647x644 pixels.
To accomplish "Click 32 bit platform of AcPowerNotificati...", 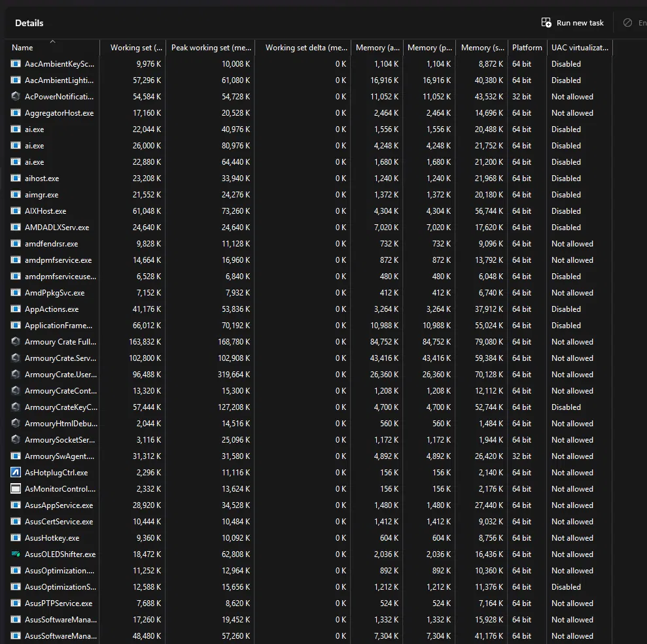I will click(x=521, y=97).
